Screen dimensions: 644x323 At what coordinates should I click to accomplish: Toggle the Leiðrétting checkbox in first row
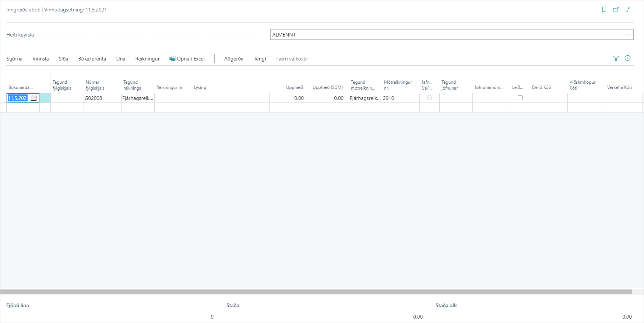[520, 98]
